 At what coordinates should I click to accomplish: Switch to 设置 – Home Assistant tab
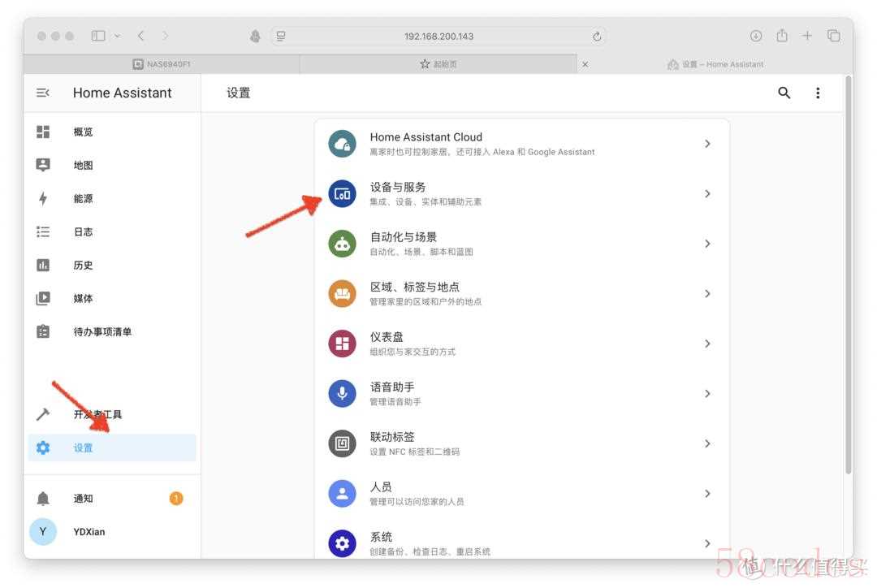click(x=715, y=64)
